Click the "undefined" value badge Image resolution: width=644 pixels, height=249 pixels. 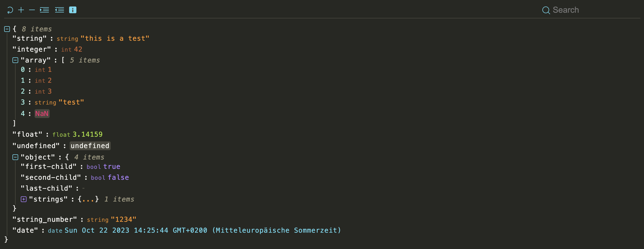pyautogui.click(x=90, y=146)
